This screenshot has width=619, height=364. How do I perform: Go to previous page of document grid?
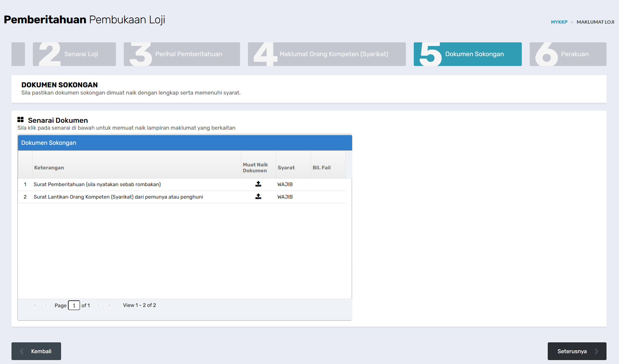pos(46,305)
